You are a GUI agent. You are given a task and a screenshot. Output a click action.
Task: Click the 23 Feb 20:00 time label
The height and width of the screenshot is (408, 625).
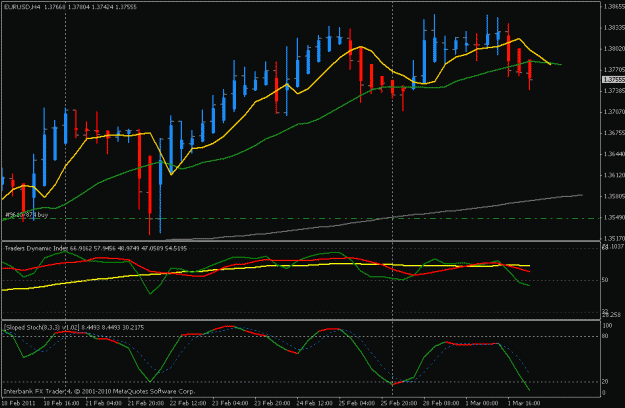(x=272, y=403)
